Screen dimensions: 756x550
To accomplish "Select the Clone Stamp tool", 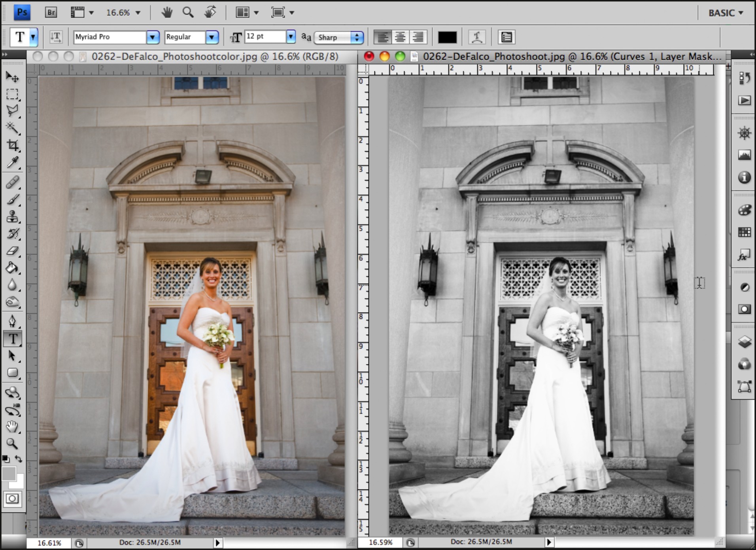I will [x=12, y=216].
